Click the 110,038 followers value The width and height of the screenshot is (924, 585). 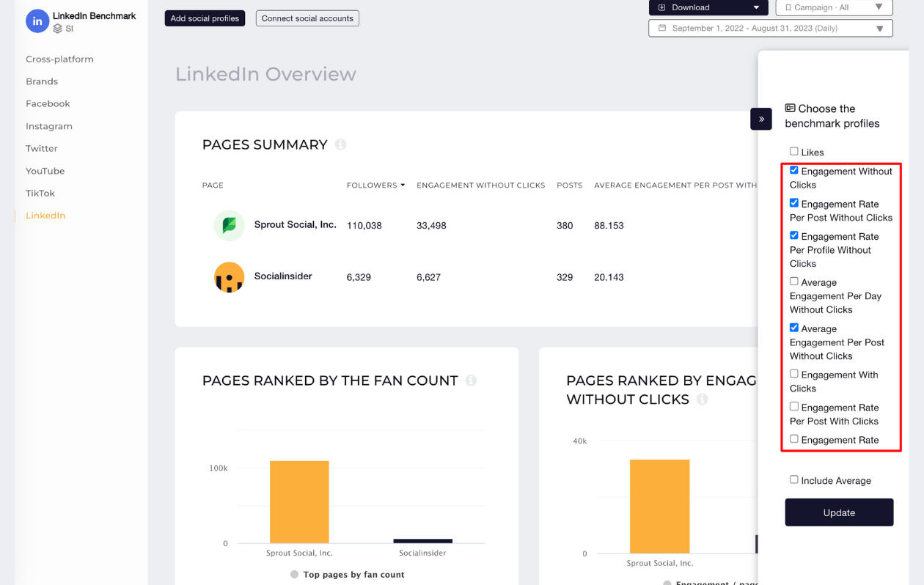click(x=364, y=226)
